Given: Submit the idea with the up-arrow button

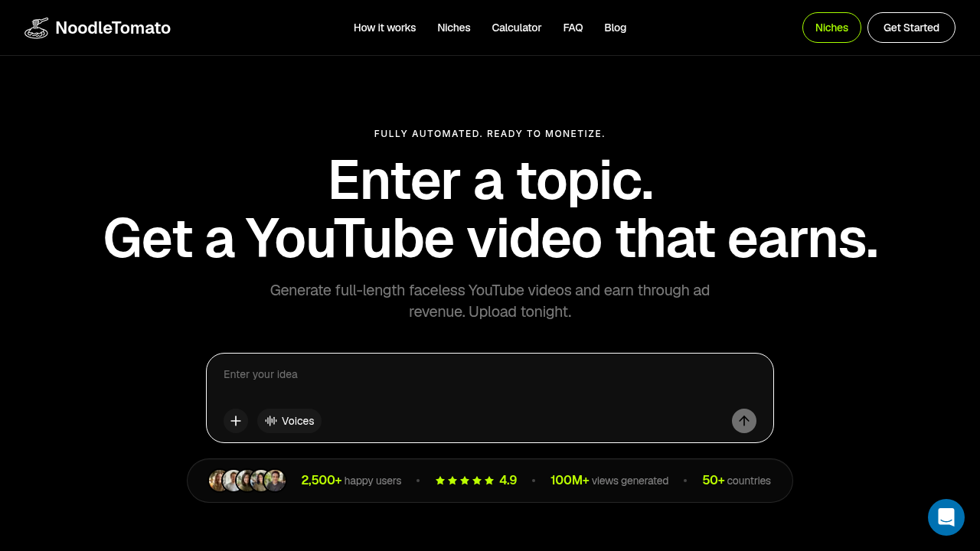Looking at the screenshot, I should pos(744,421).
